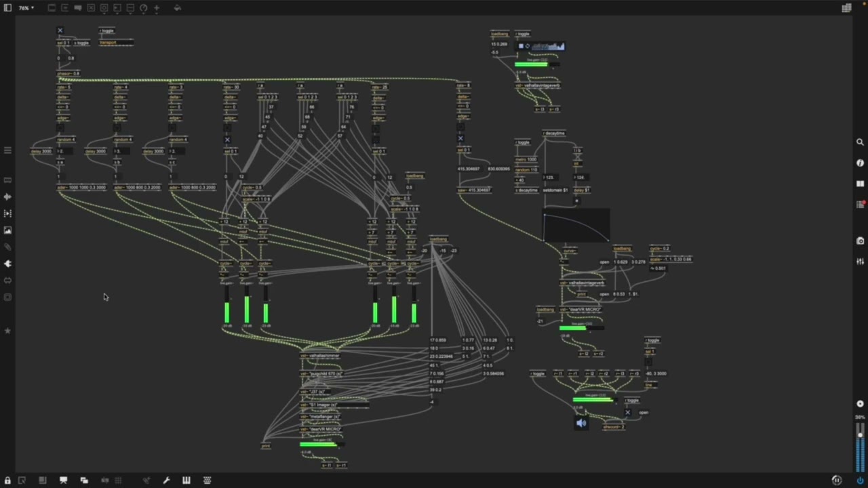This screenshot has height=488, width=868.
Task: Toggle the X switch in rate~ 8 column
Action: point(460,138)
